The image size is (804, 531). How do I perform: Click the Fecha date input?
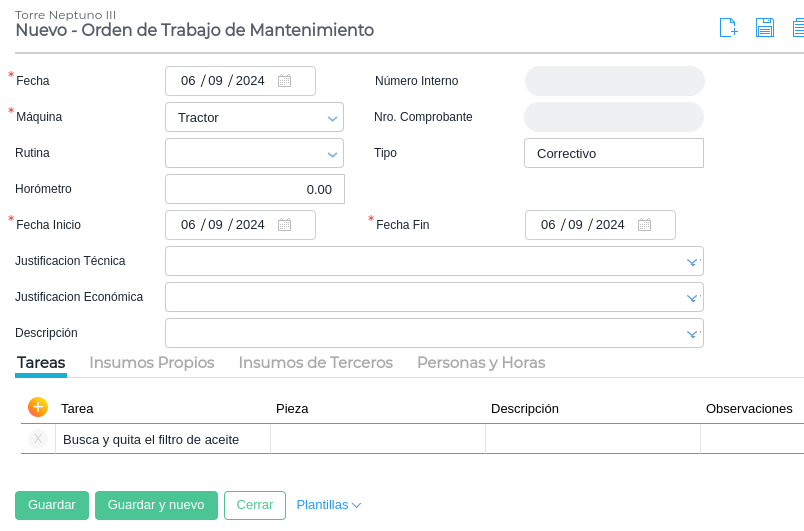240,81
